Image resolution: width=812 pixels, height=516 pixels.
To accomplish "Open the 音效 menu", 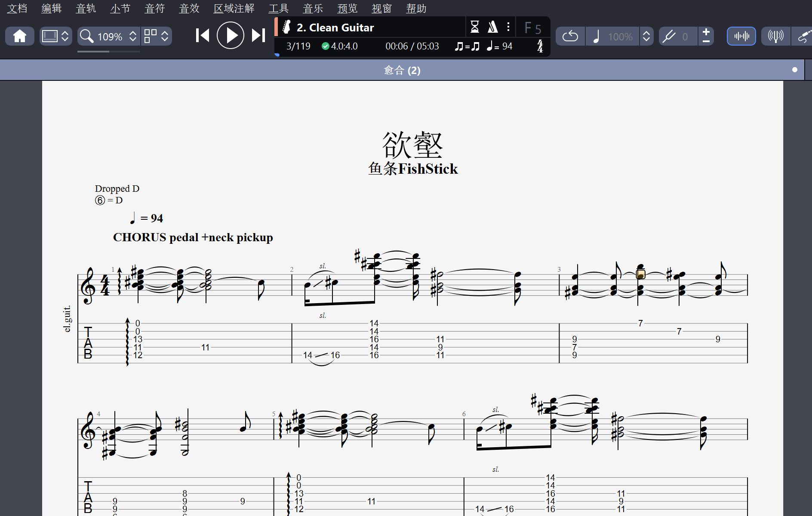I will coord(189,9).
